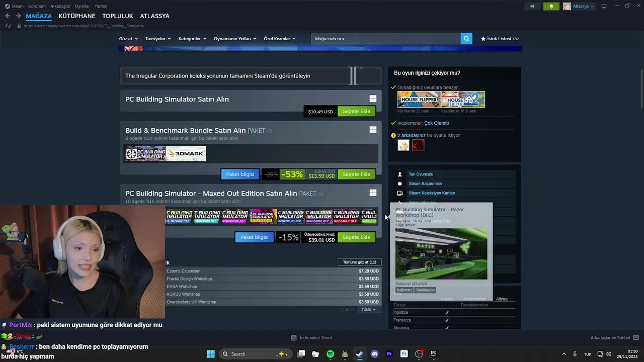This screenshot has width=644, height=362.
Task: Open Irregular Corporation collection banner
Action: 251,76
